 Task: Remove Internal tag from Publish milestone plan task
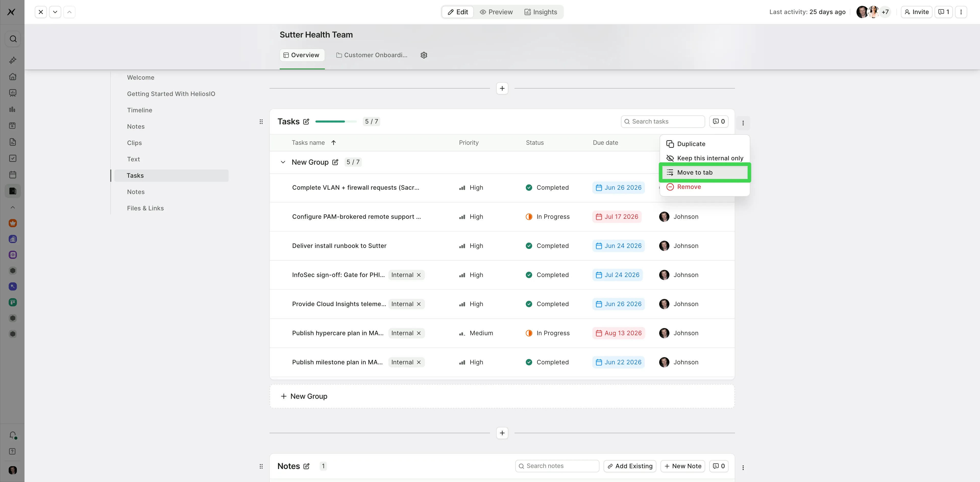419,362
